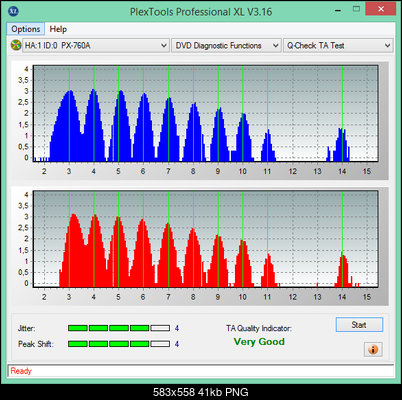Open the Help menu
This screenshot has width=402, height=400.
click(58, 29)
